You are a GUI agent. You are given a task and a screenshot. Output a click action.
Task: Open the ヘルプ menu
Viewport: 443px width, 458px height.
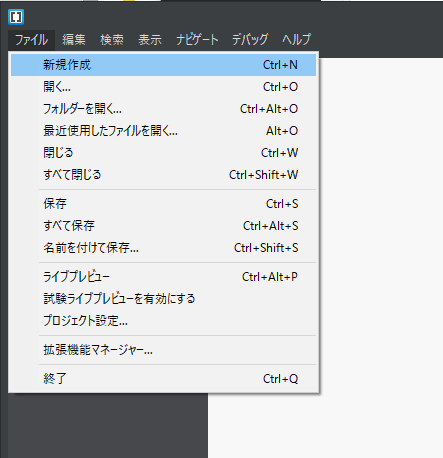coord(296,40)
